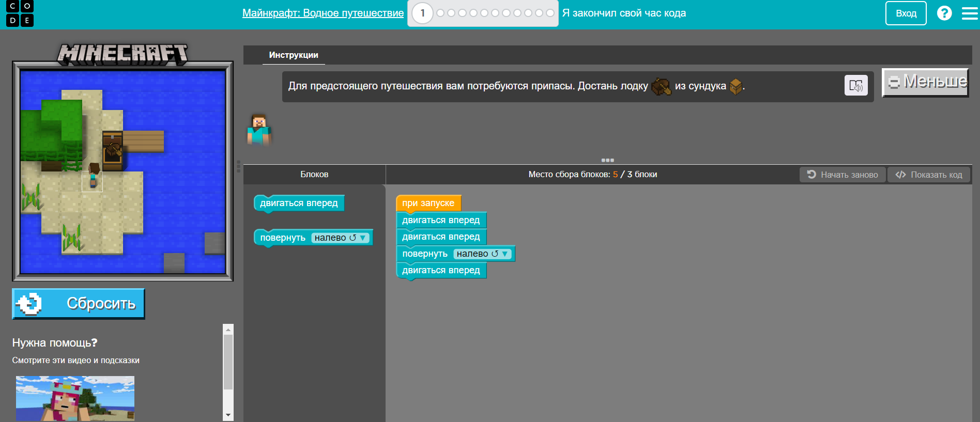
Task: Click the Minecraft logo above the game
Action: [122, 54]
